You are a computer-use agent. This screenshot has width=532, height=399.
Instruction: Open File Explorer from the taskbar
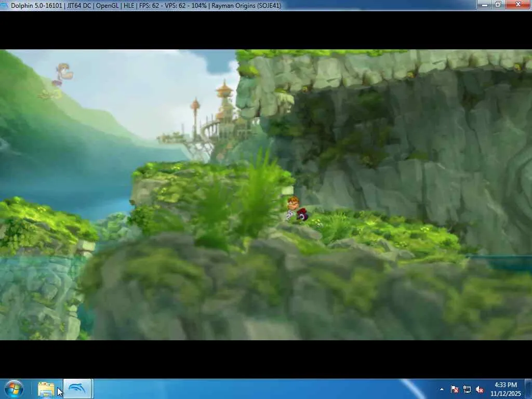click(x=46, y=389)
